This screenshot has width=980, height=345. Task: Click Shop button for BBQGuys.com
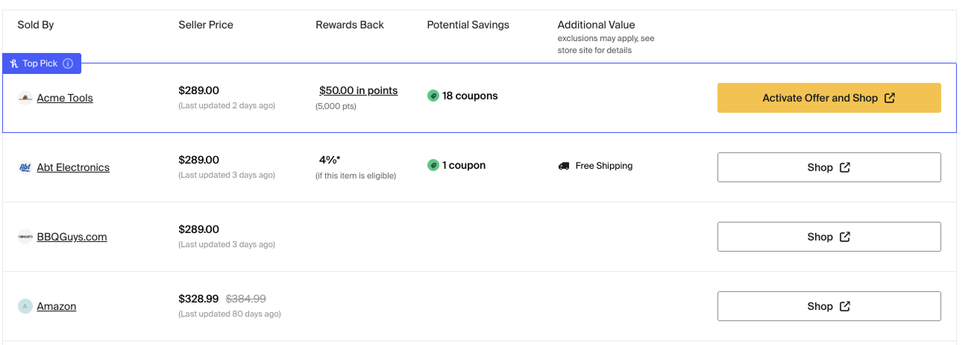(x=829, y=237)
